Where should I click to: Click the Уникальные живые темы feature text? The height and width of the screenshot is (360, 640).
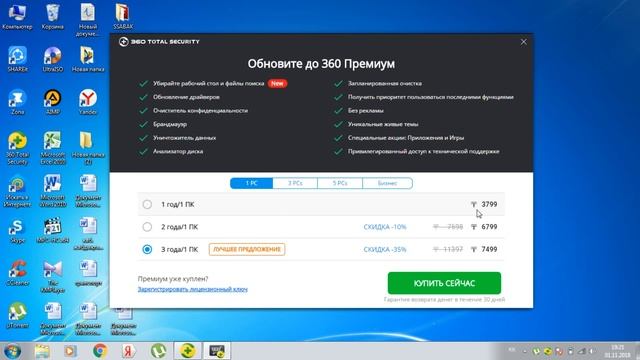[x=383, y=124]
